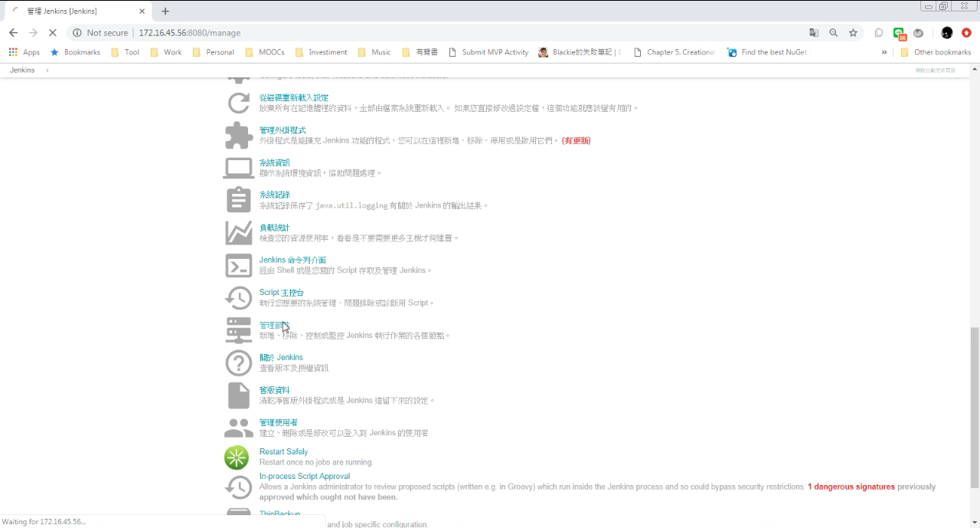Screen dimensions: 980x528
Task: Open the Tool bookmark folder
Action: pos(125,52)
